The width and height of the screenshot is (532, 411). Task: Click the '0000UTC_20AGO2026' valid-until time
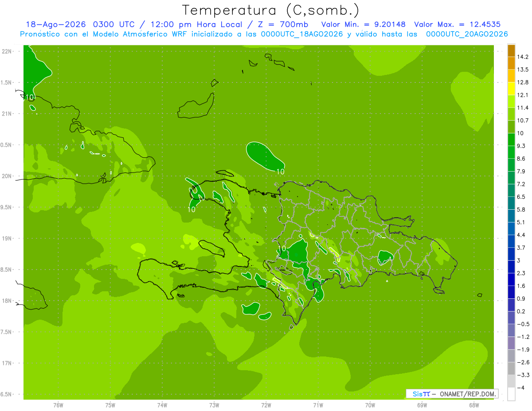tap(467, 34)
